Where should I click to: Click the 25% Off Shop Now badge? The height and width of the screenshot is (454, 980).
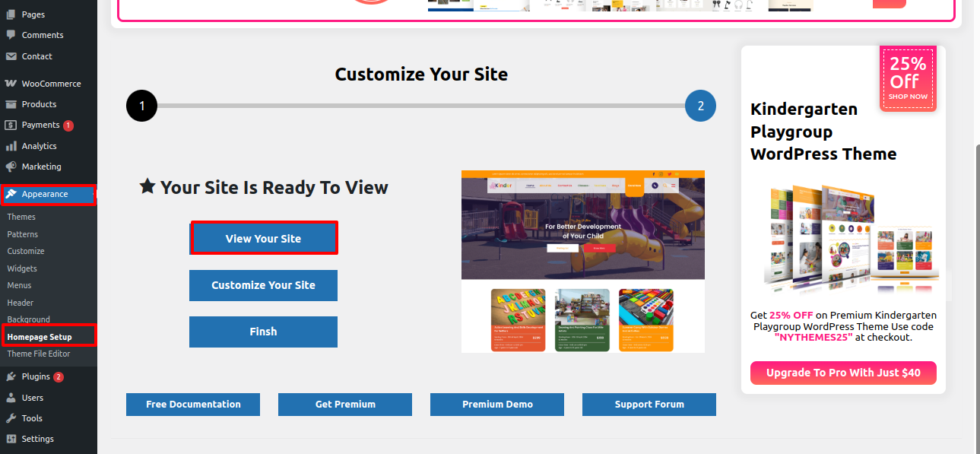(x=908, y=78)
